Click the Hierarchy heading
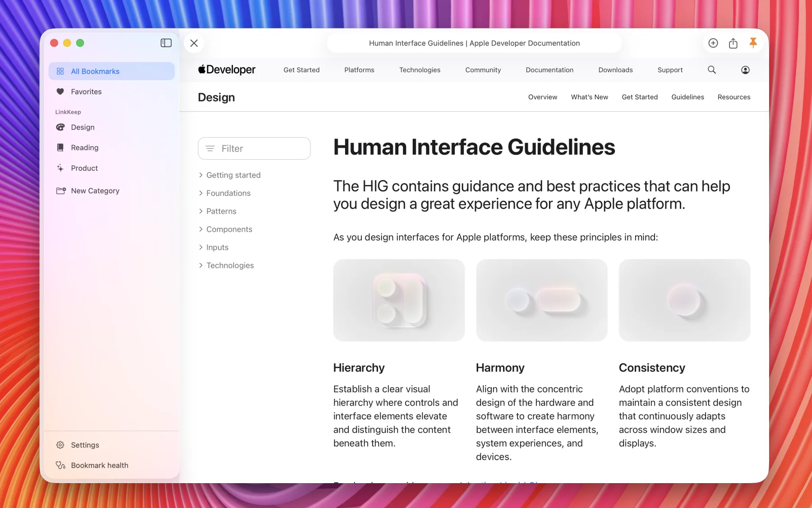 [x=359, y=368]
